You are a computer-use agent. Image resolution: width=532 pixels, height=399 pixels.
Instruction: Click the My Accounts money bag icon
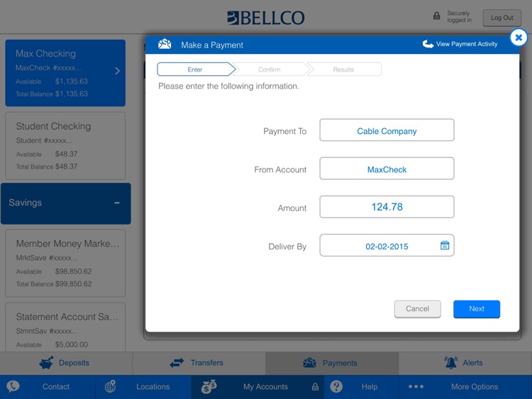209,386
